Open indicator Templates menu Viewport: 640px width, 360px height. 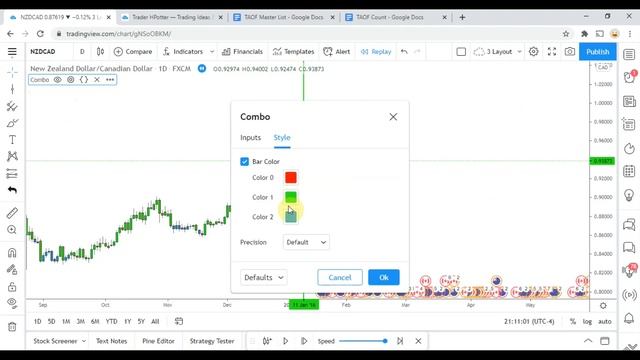[293, 52]
